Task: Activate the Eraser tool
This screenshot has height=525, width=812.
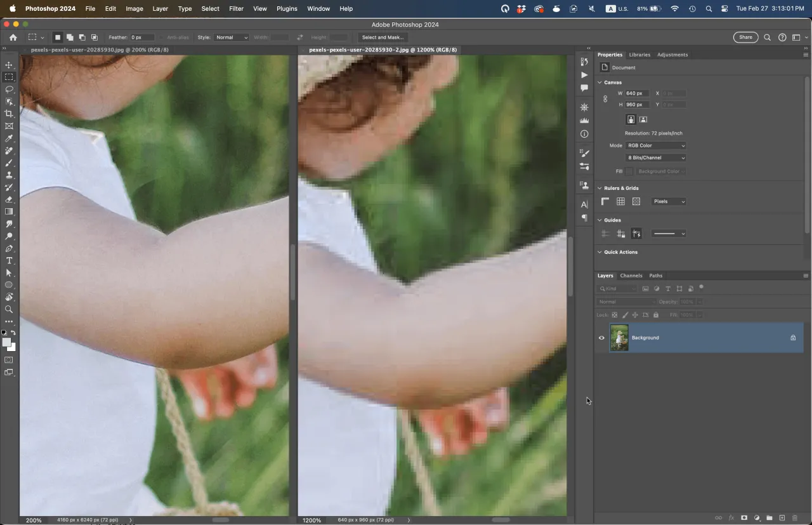Action: pyautogui.click(x=9, y=199)
